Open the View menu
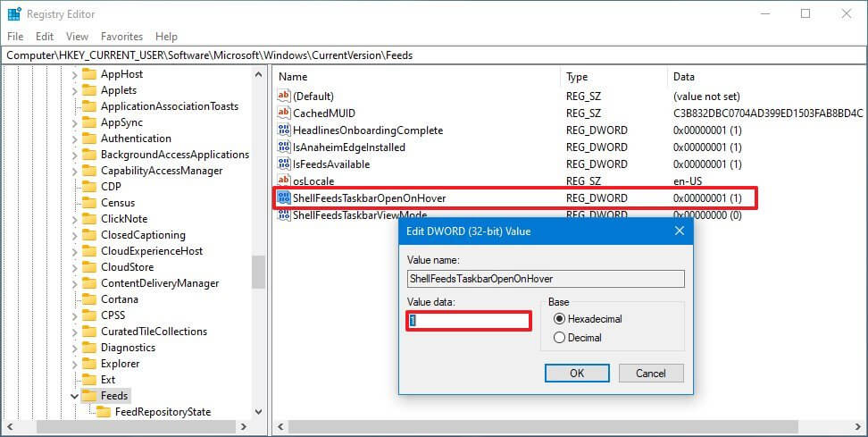Image resolution: width=868 pixels, height=437 pixels. 77,37
